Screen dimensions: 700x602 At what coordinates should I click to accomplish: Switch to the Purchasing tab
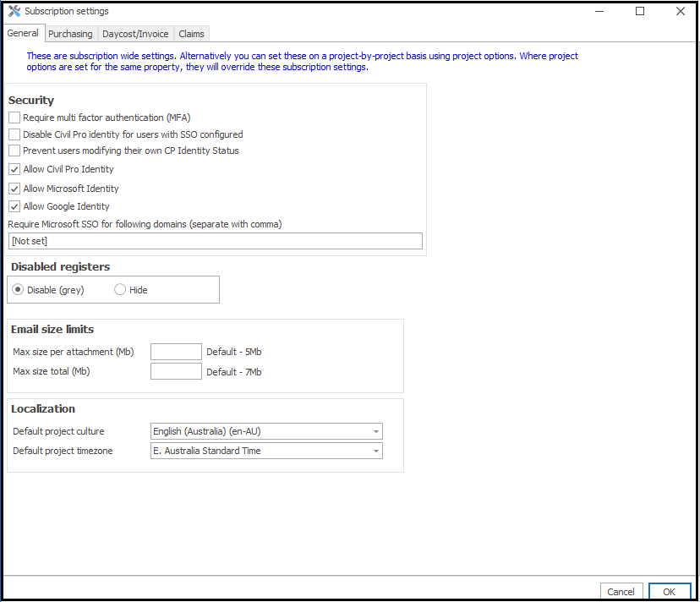[70, 34]
